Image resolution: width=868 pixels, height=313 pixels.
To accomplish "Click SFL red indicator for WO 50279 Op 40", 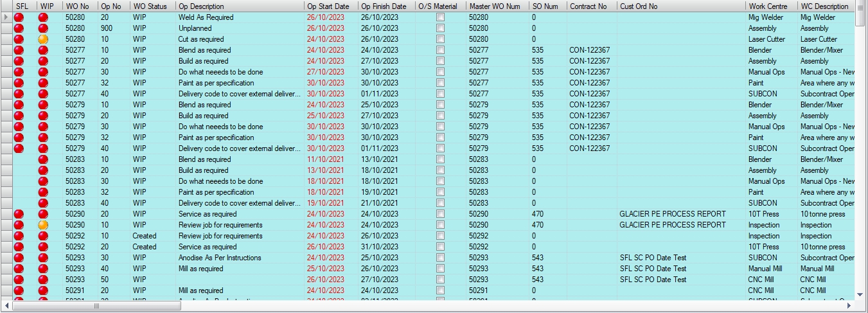I will click(19, 148).
